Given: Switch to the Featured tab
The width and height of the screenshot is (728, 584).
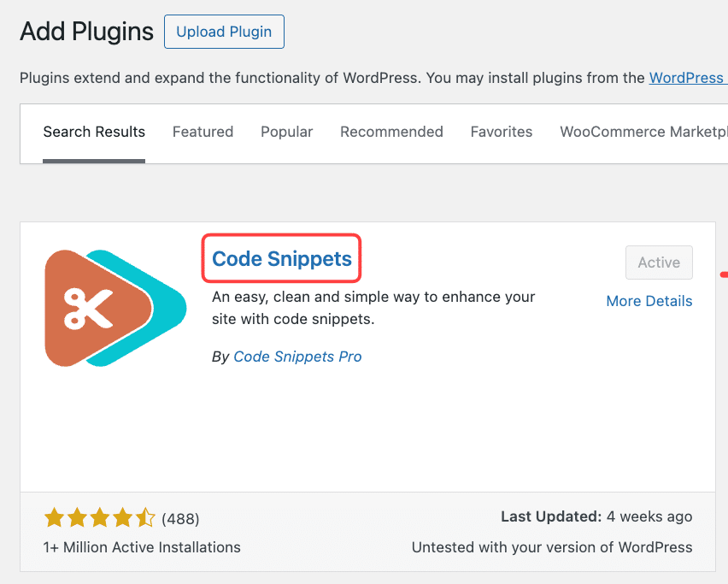Looking at the screenshot, I should 203,132.
